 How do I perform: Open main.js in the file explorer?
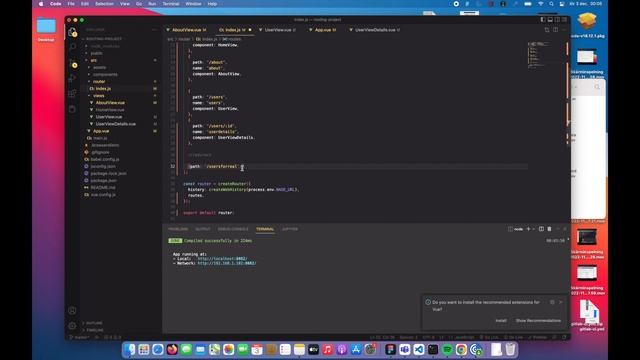(100, 138)
